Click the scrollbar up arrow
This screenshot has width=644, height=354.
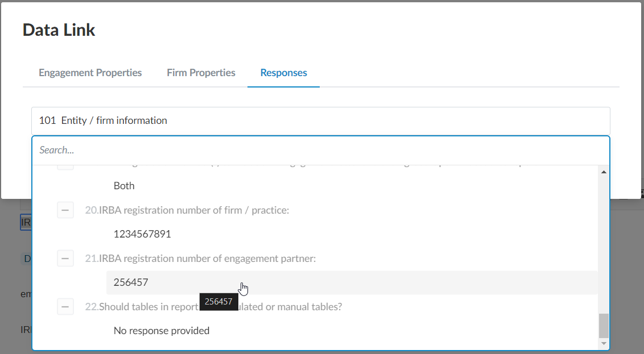click(604, 172)
